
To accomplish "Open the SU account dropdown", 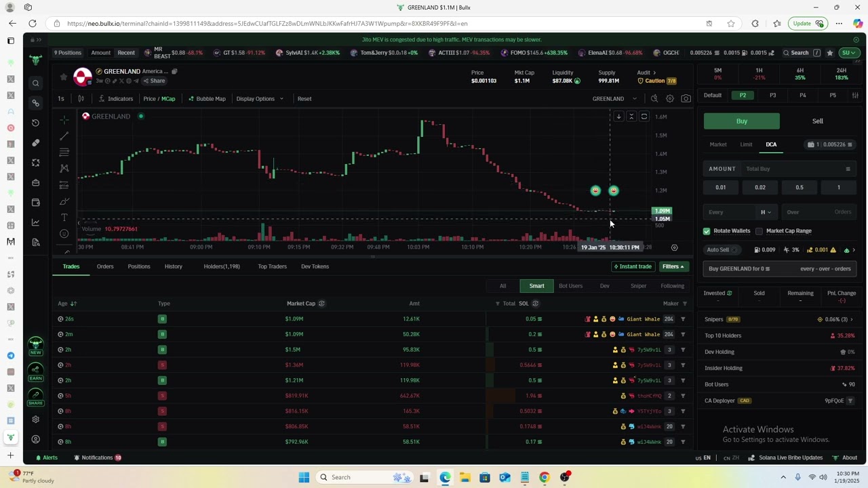I will (848, 53).
